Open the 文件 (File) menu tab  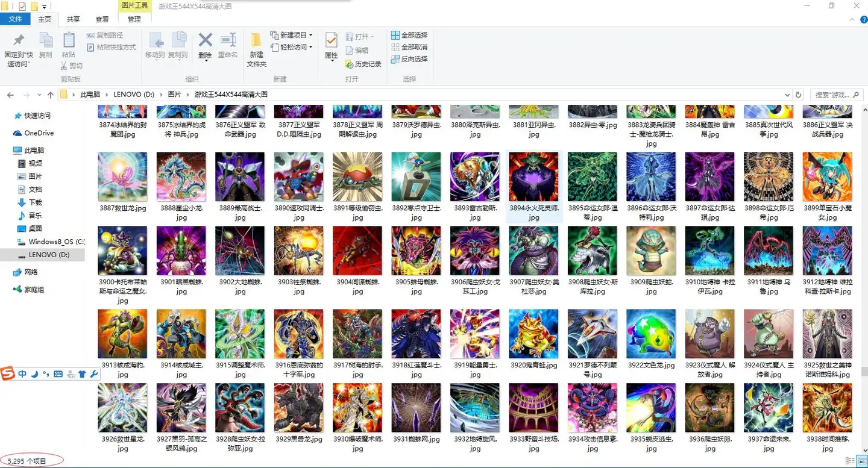(x=15, y=19)
